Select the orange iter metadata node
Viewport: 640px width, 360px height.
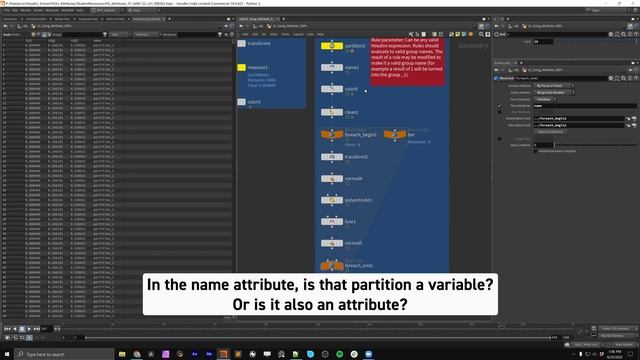(395, 134)
